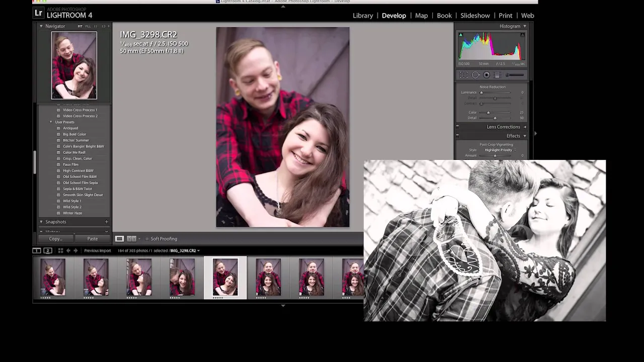Viewport: 644px width, 362px height.
Task: Open the Library module
Action: pyautogui.click(x=363, y=16)
